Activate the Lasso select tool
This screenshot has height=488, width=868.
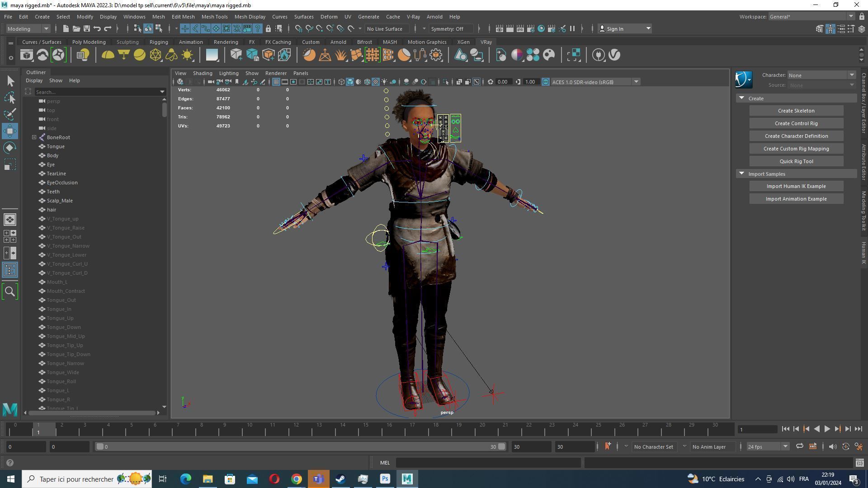coord(10,98)
